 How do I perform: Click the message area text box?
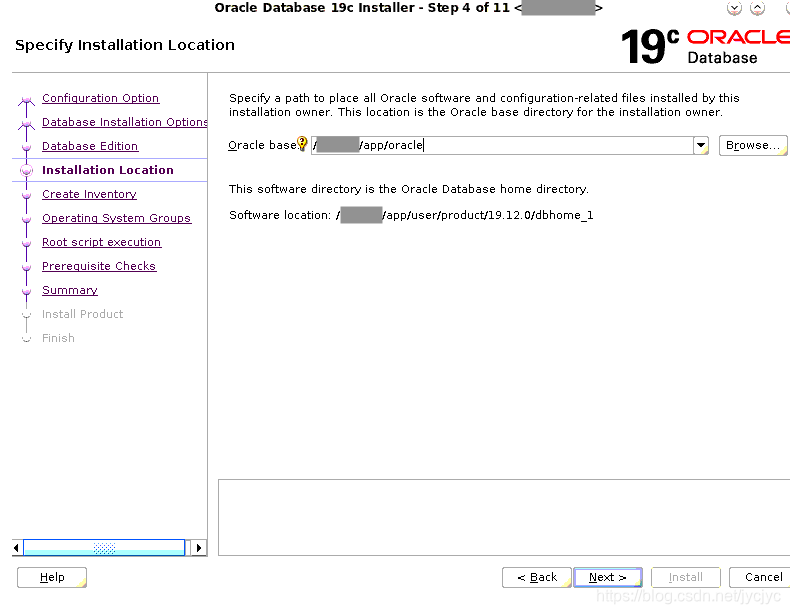coord(504,517)
